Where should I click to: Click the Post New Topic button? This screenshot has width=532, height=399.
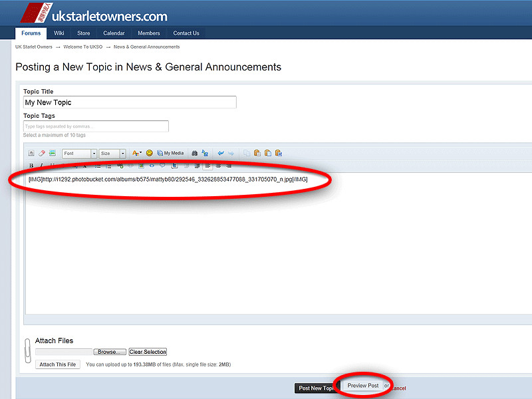point(317,388)
